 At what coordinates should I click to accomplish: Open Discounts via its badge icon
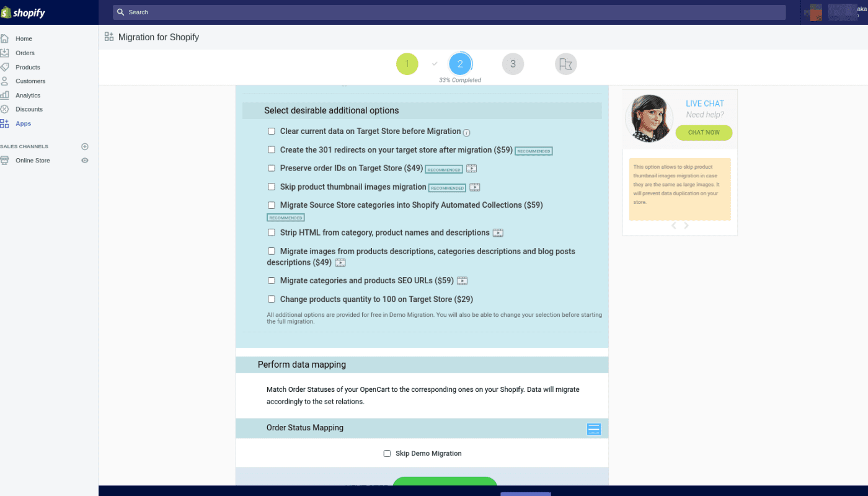click(5, 109)
